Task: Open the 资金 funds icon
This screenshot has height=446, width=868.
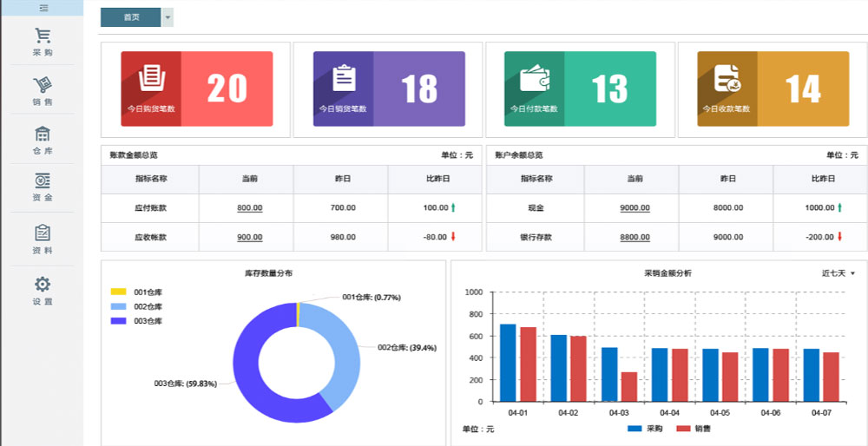Action: 43,181
